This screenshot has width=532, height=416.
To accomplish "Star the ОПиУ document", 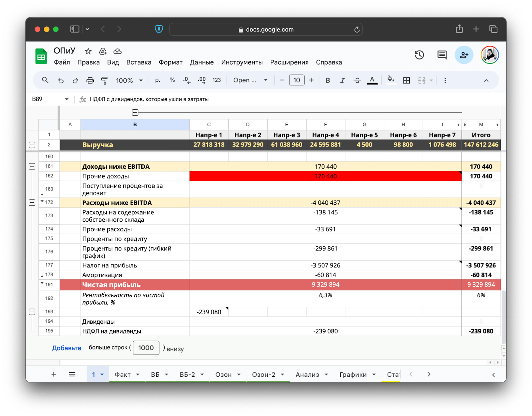I will pos(88,51).
